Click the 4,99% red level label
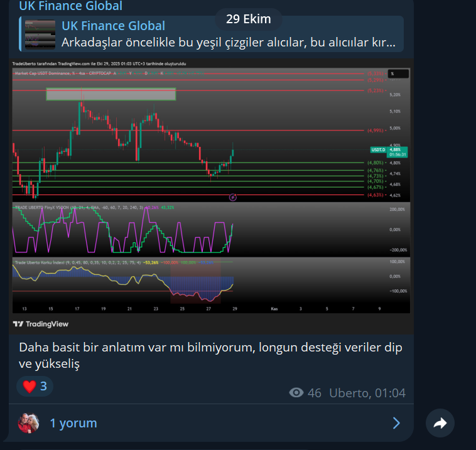Viewport: 476px width, 450px height. point(376,131)
